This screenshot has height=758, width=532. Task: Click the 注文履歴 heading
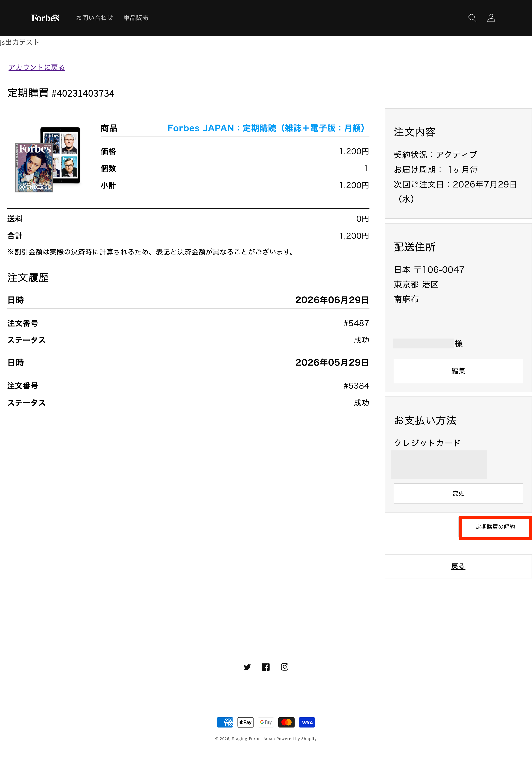point(28,278)
